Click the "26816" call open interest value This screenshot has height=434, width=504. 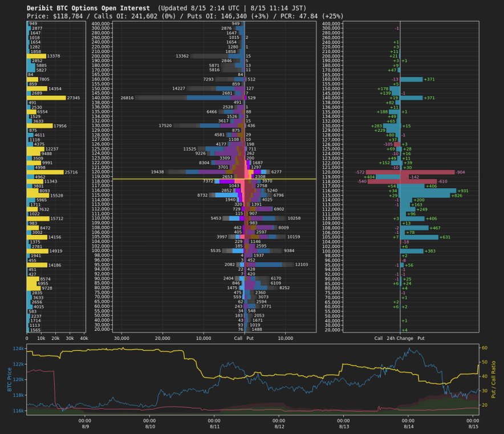(127, 98)
